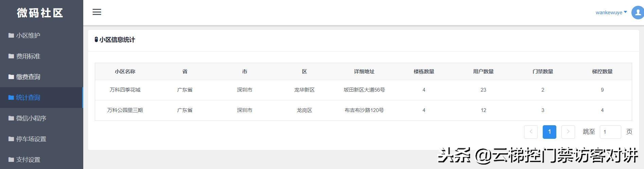Image resolution: width=644 pixels, height=169 pixels.
Task: Click folder icon beside 停车场设置
Action: tap(11, 139)
